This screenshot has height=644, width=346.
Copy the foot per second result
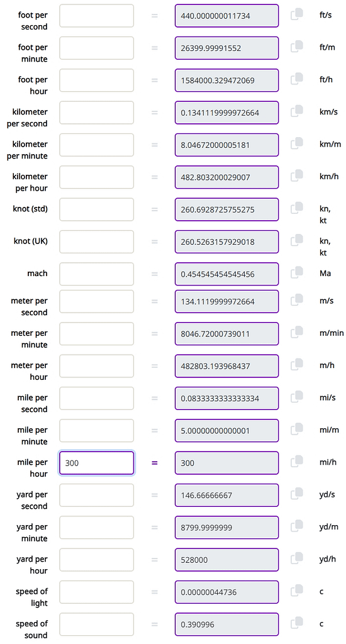click(x=297, y=14)
